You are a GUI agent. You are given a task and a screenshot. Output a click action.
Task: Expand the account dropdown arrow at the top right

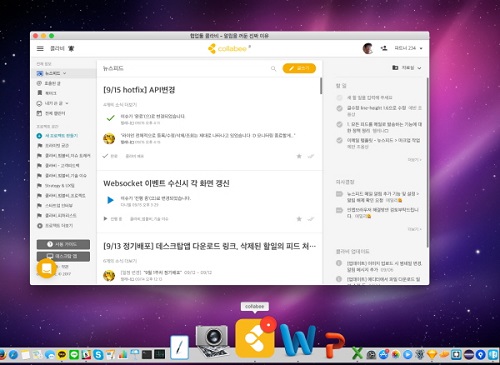(x=421, y=49)
